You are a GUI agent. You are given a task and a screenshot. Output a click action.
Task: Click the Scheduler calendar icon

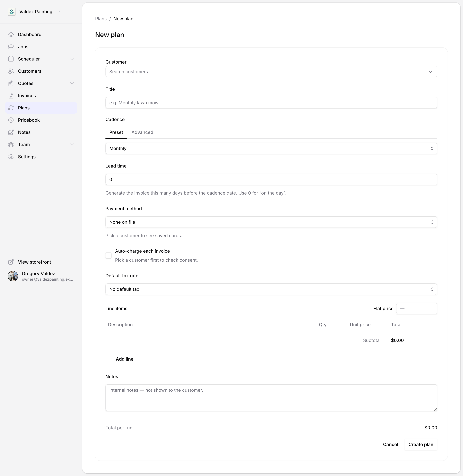[11, 59]
